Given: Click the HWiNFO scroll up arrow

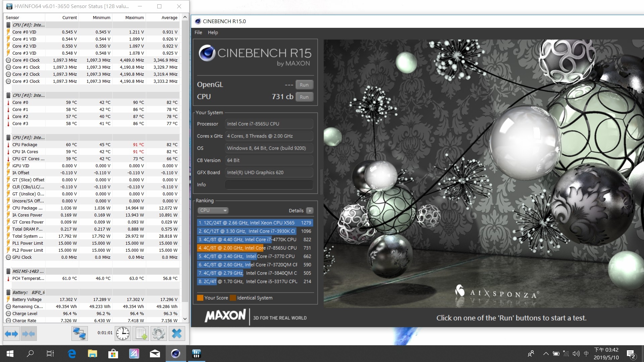Looking at the screenshot, I should [185, 17].
